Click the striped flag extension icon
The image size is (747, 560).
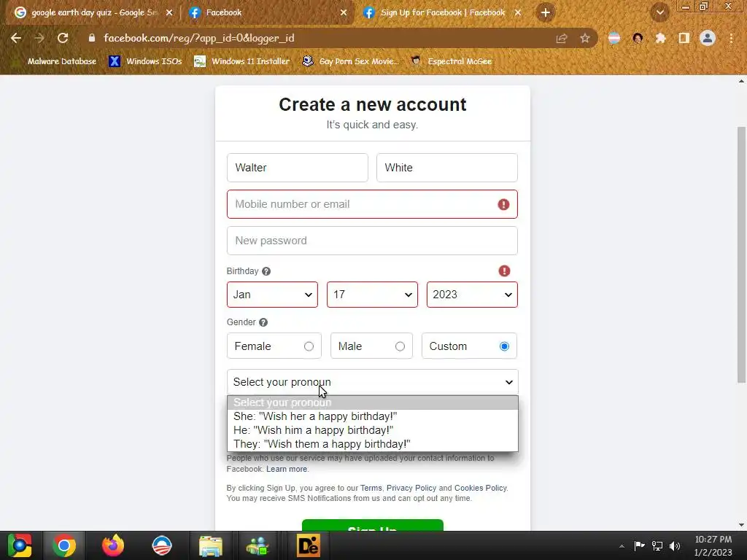click(x=614, y=38)
